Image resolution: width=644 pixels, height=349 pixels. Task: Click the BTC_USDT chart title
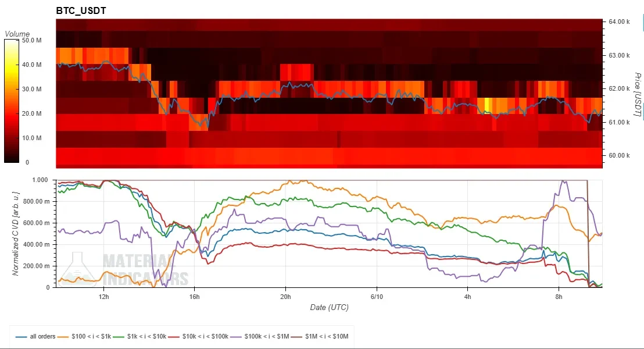click(x=81, y=10)
